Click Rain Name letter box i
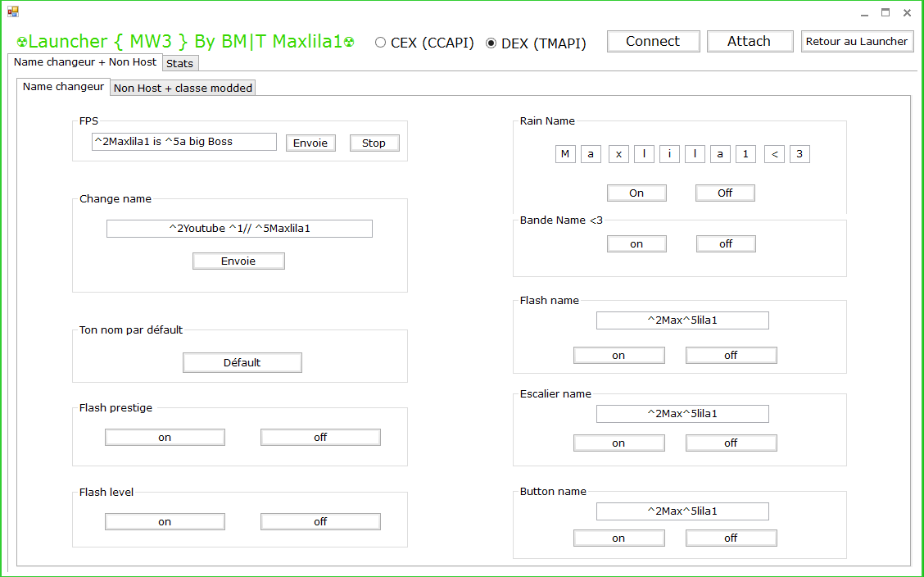The width and height of the screenshot is (924, 577). coord(669,154)
